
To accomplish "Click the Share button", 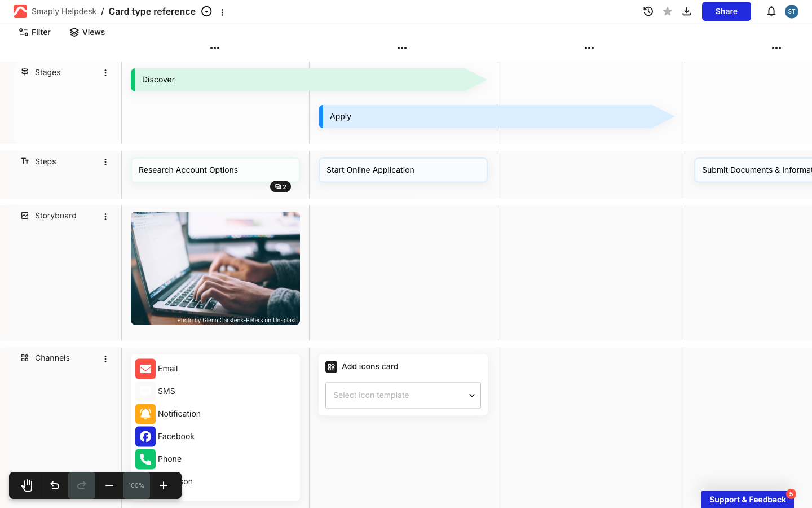I will pyautogui.click(x=726, y=11).
